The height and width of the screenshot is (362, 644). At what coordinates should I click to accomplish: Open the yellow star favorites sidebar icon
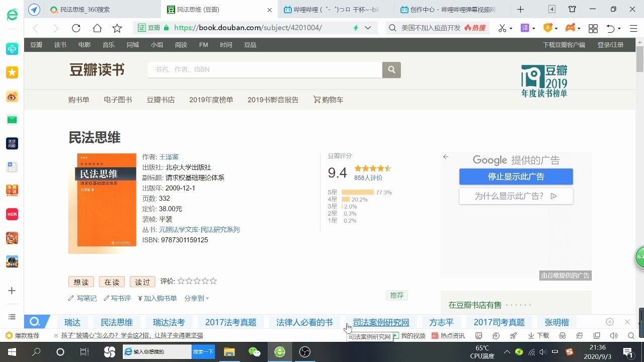(x=12, y=72)
